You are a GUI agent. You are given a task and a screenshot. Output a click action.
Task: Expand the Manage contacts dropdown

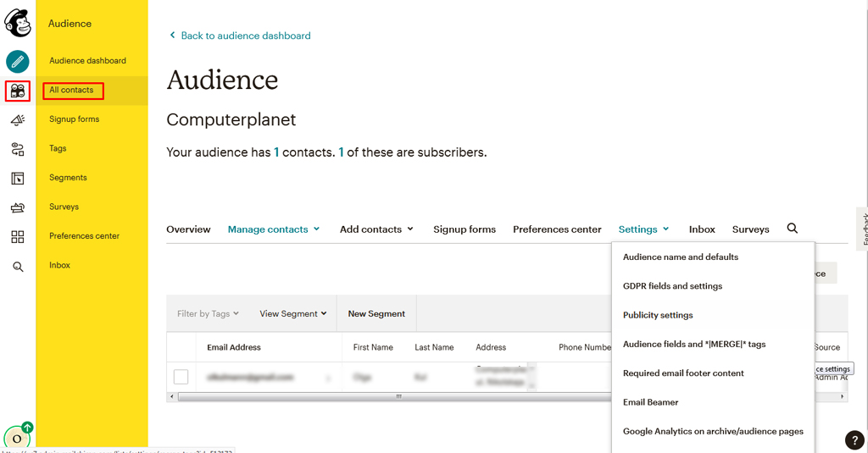(273, 229)
